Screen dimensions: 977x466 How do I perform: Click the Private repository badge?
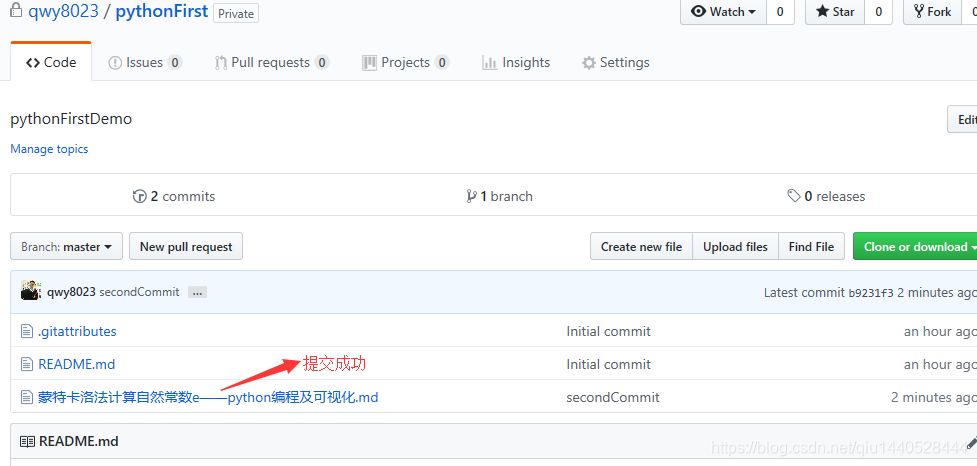click(x=236, y=12)
